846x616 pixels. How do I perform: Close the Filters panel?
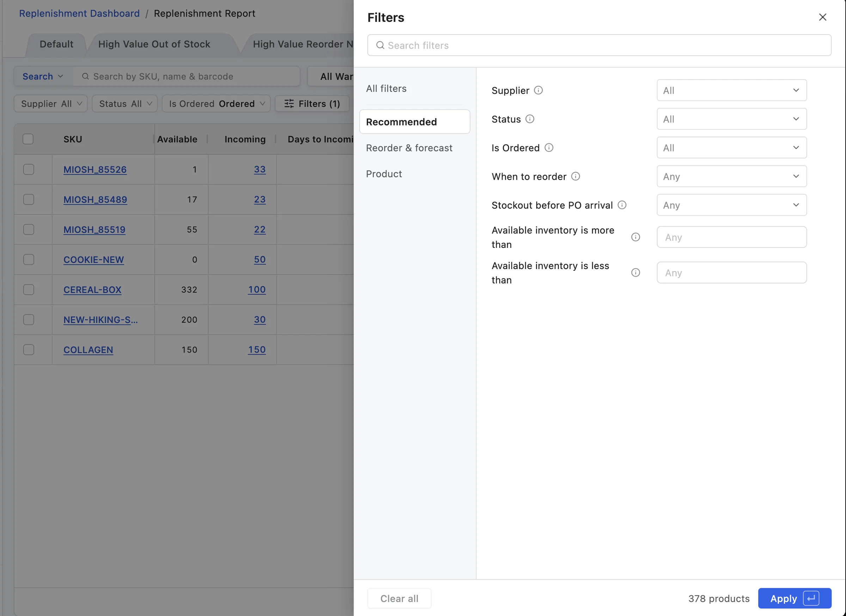[x=822, y=17]
